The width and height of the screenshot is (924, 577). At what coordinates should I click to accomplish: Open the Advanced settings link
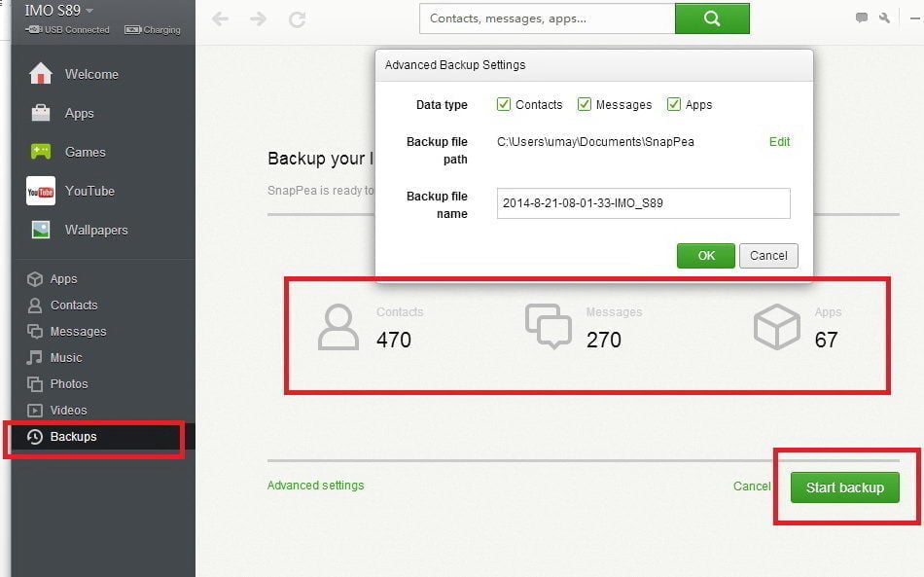(x=316, y=486)
